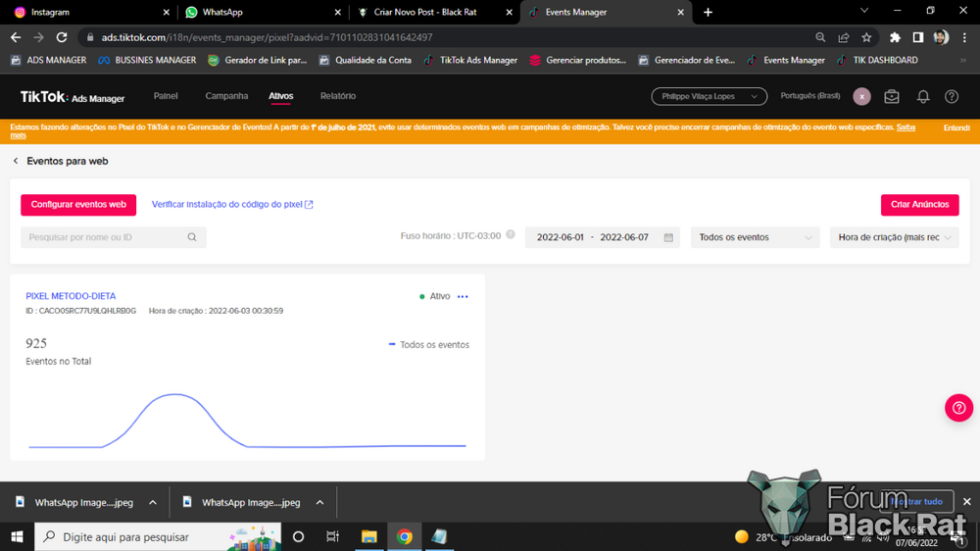Open the Português (Brasil) language selector
The width and height of the screenshot is (980, 551).
810,96
